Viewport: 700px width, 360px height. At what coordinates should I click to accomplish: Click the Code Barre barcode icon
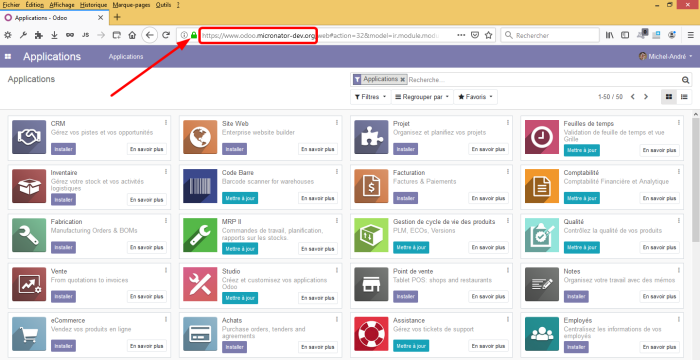tap(200, 186)
